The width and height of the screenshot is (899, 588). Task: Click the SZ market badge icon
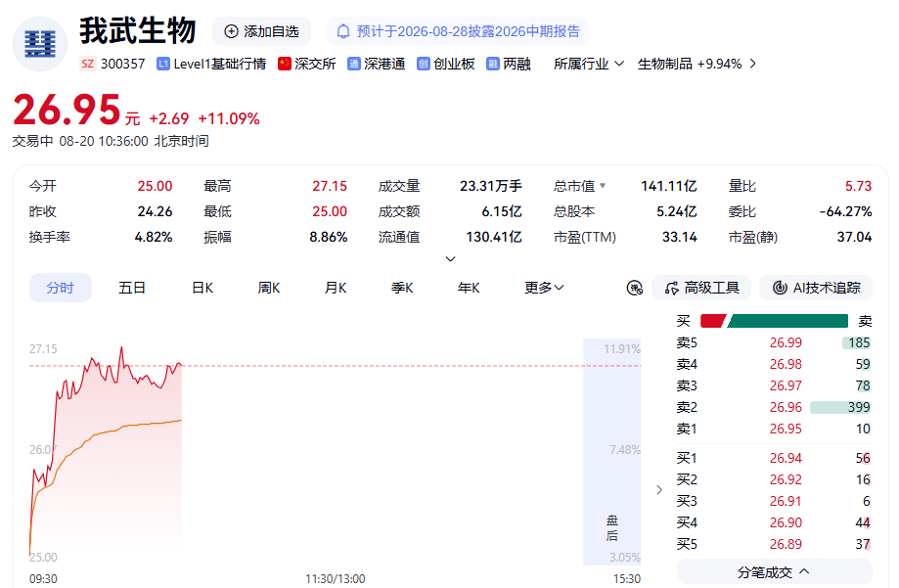click(88, 64)
